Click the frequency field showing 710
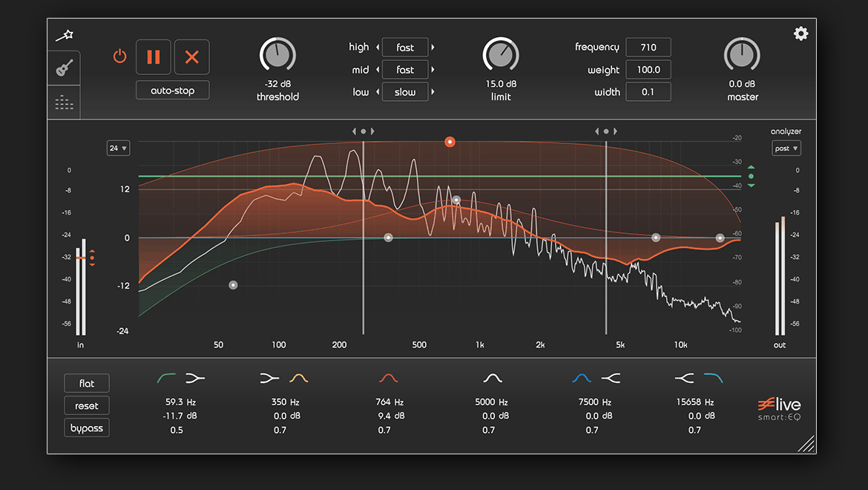The height and width of the screenshot is (490, 868). pos(648,48)
